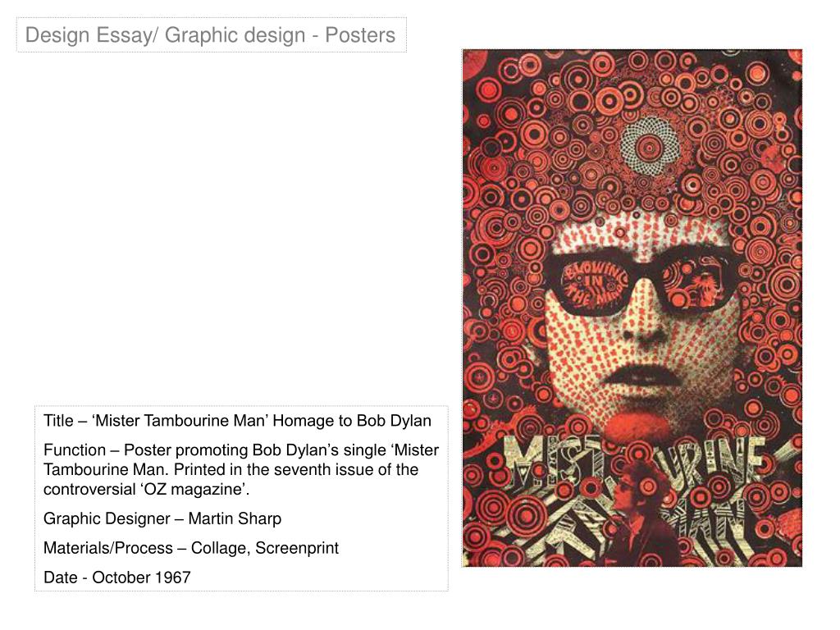
Task: Click the Bob Dylan poster image
Action: click(632, 308)
